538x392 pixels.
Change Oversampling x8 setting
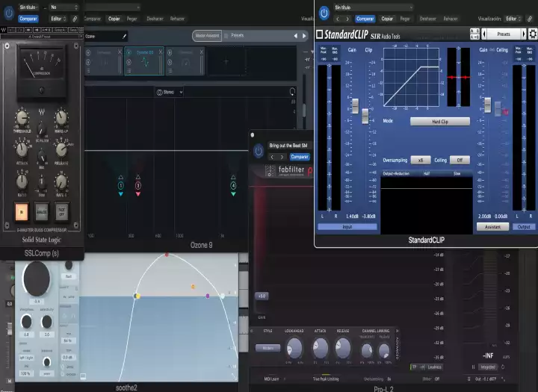pyautogui.click(x=421, y=161)
